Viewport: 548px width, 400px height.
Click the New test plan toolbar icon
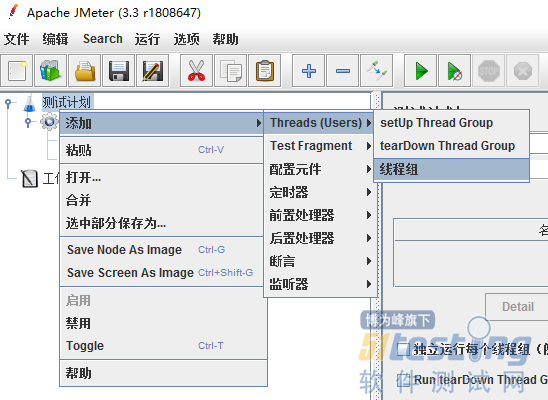pyautogui.click(x=17, y=71)
